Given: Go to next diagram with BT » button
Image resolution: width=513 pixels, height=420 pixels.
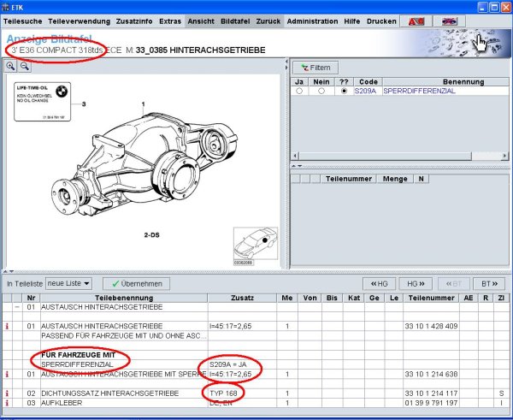Looking at the screenshot, I should pos(486,283).
